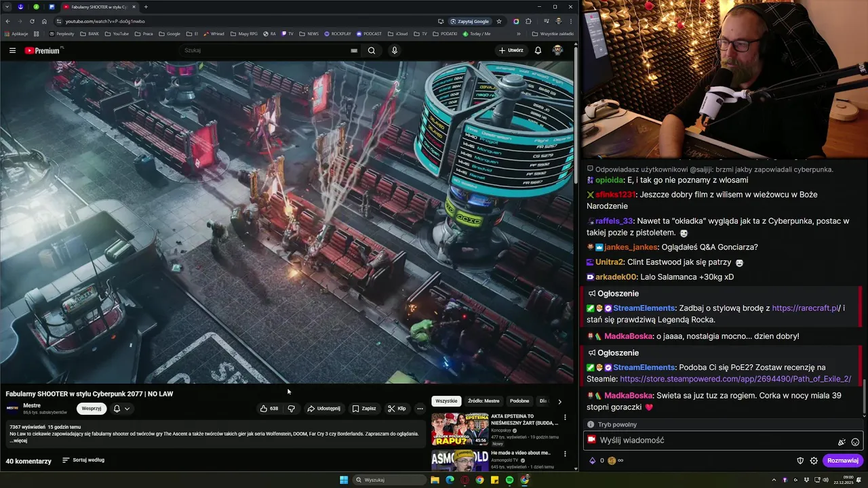Open the Mapy RPG bookmarks folder
Viewport: 868px width, 488px height.
[243, 33]
